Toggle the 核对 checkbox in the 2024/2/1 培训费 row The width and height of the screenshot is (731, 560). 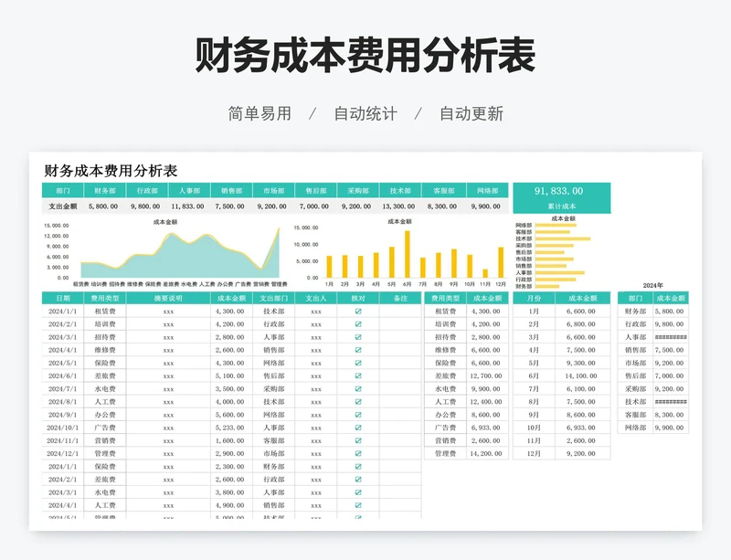point(358,324)
